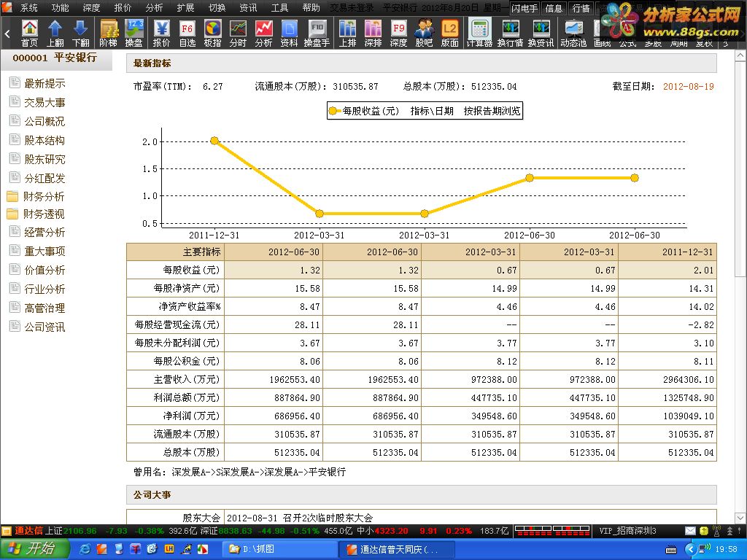The image size is (747, 560).
Task: Open the 版面 L2 layout icon
Action: tap(449, 33)
